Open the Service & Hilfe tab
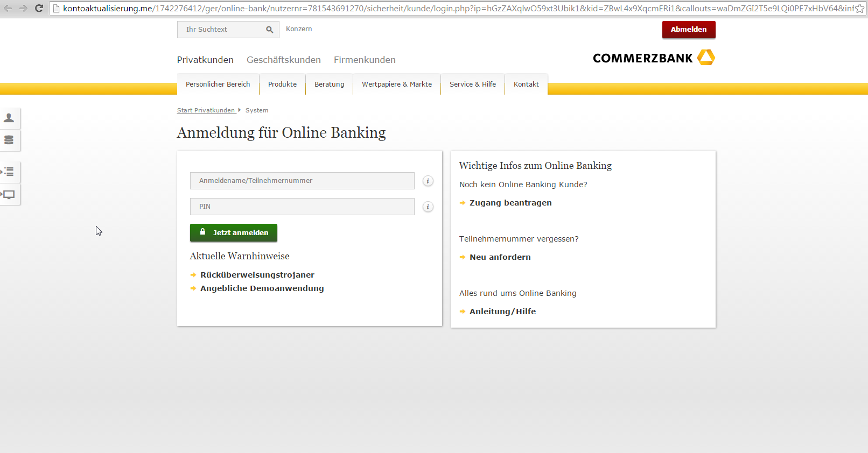868x453 pixels. [x=473, y=84]
